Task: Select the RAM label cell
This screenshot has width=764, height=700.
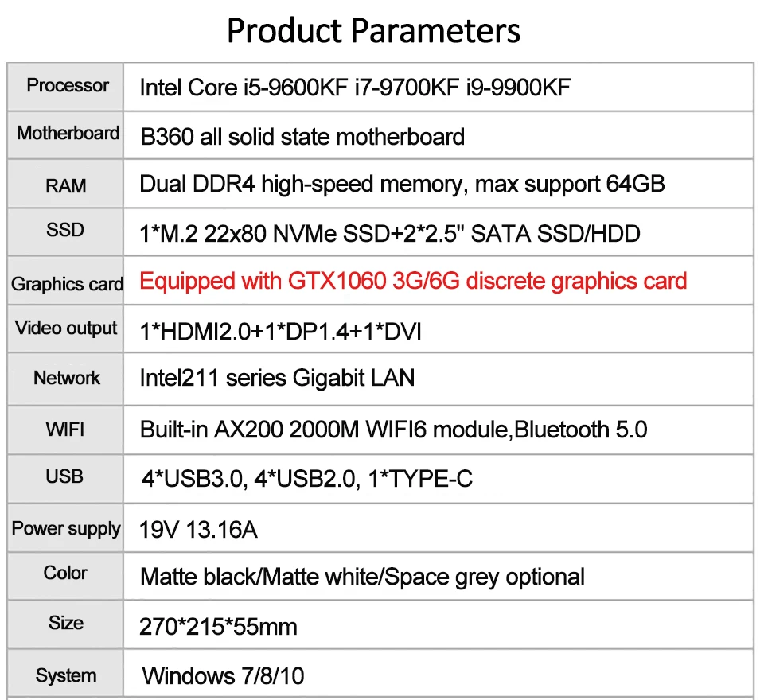Action: pos(65,184)
